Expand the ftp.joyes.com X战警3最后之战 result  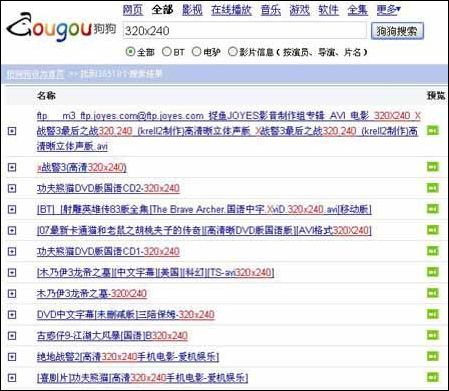pos(12,131)
